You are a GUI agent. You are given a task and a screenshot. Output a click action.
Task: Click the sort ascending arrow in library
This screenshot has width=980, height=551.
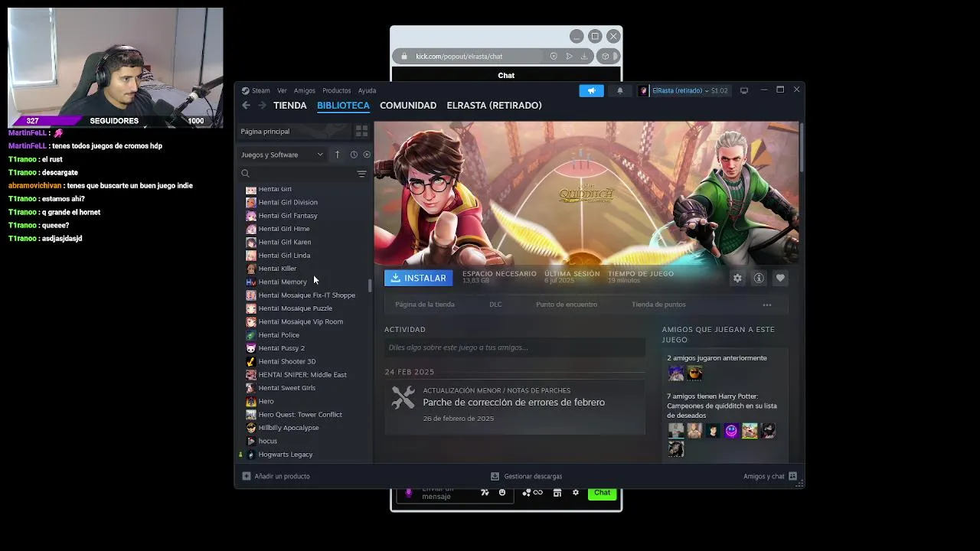pos(337,155)
